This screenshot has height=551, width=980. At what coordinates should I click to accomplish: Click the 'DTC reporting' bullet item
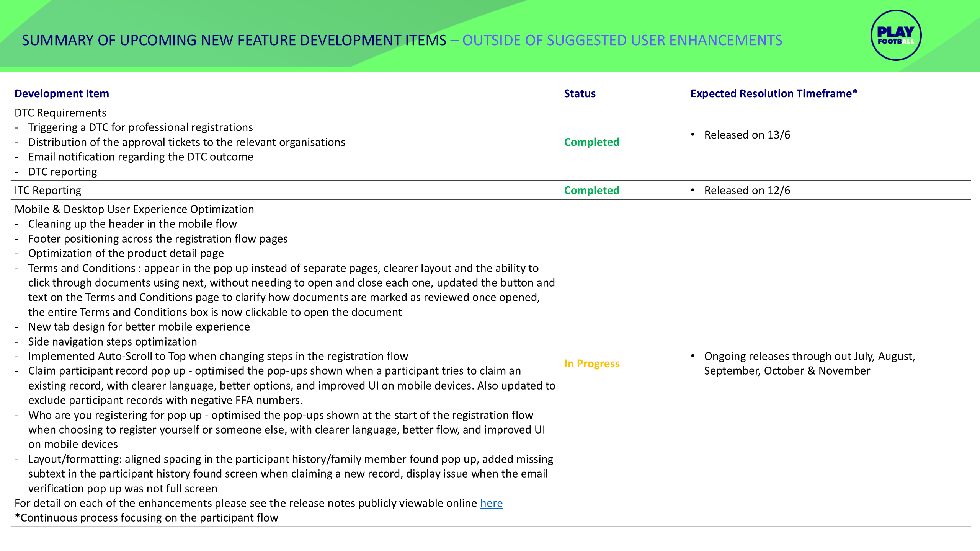[x=62, y=171]
